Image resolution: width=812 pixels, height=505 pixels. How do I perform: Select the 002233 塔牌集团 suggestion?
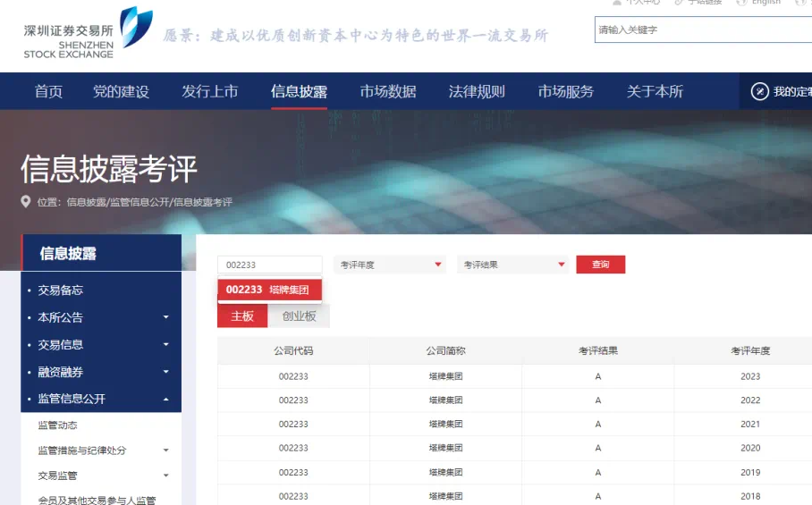pyautogui.click(x=270, y=290)
